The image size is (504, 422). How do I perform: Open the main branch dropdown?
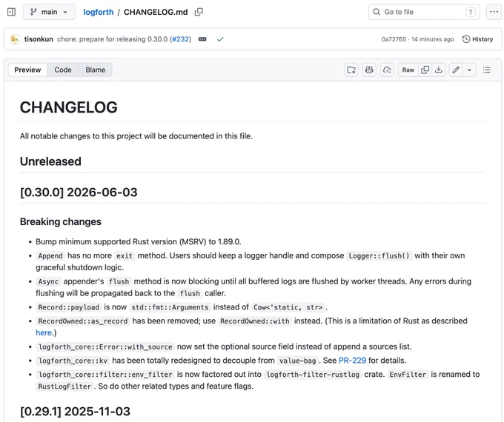pyautogui.click(x=49, y=12)
